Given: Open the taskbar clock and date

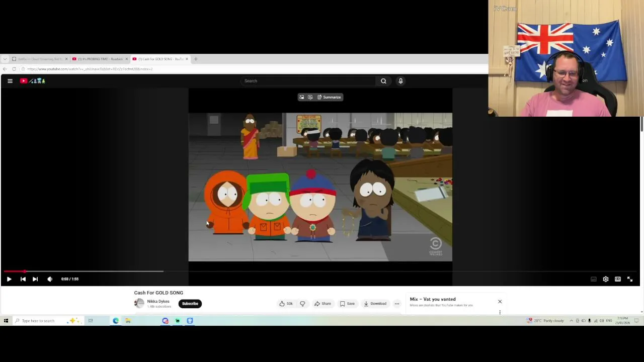Looking at the screenshot, I should click(622, 321).
